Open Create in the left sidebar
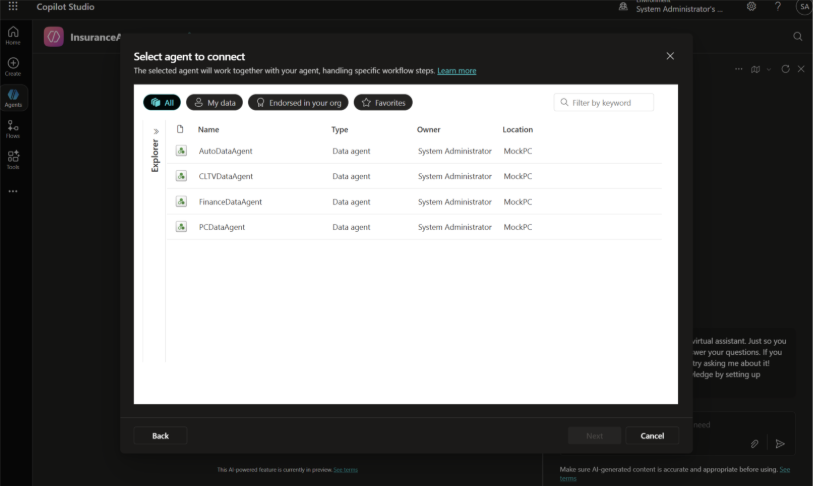 pyautogui.click(x=13, y=66)
